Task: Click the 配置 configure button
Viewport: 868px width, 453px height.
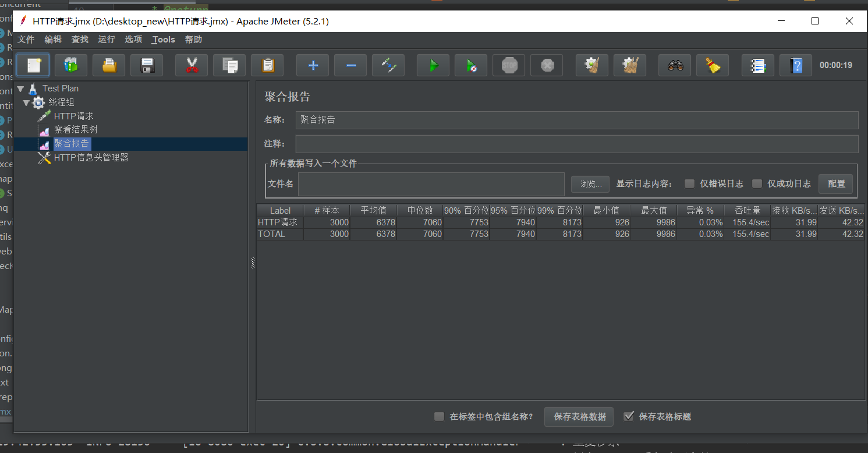Action: (836, 184)
